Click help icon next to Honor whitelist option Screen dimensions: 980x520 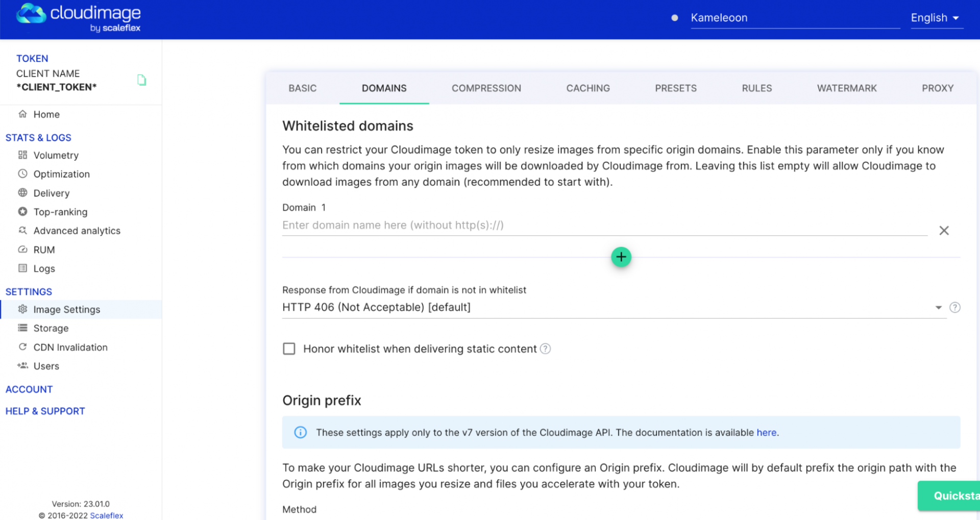coord(545,349)
